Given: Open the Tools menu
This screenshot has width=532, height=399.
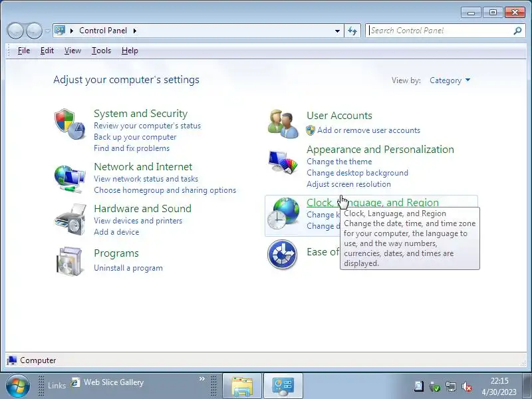Looking at the screenshot, I should (x=101, y=51).
